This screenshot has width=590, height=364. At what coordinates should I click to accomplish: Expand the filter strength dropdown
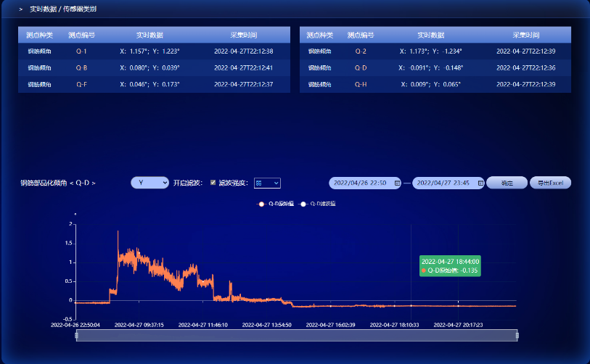pos(266,183)
